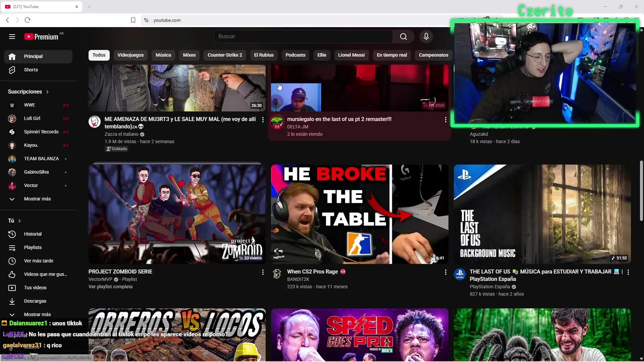
Task: Go back in browser
Action: coord(7,20)
